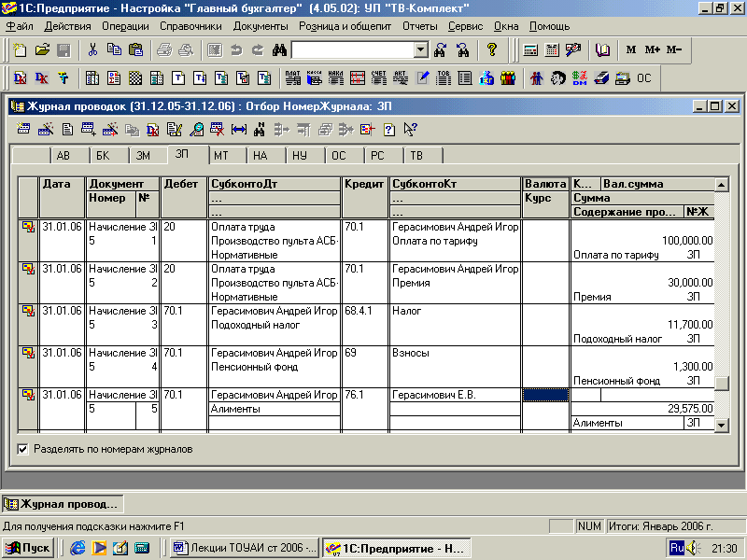Click the Paste clipboard icon
This screenshot has width=747, height=560.
tap(135, 50)
